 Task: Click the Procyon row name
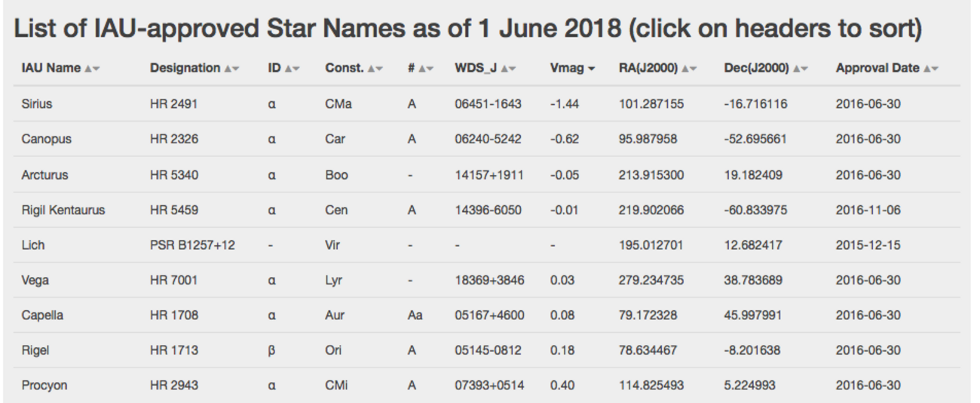[44, 386]
